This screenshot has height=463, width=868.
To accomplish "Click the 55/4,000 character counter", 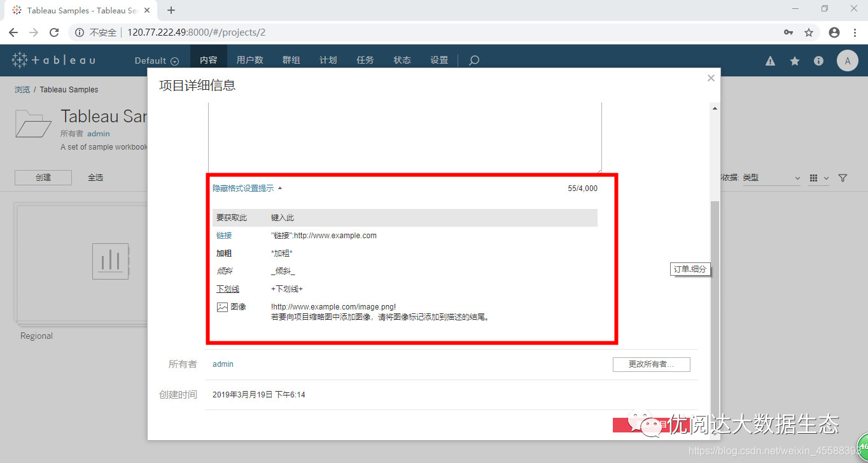I will pyautogui.click(x=583, y=189).
